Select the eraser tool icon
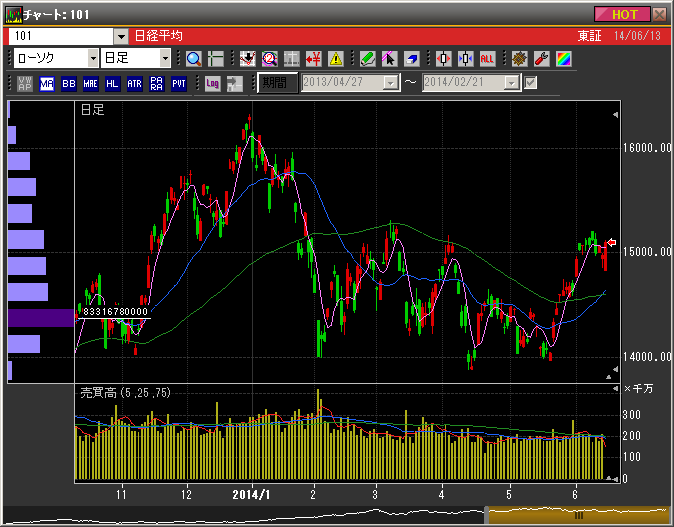Image resolution: width=674 pixels, height=527 pixels. (411, 59)
